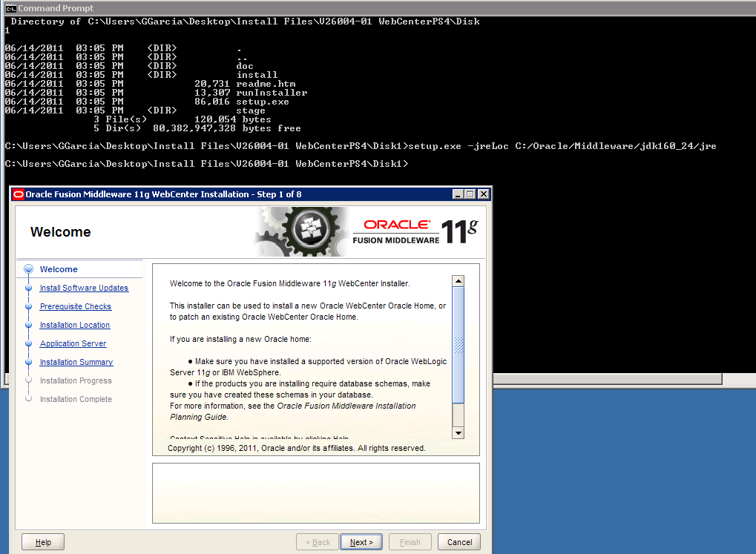Open the installer Help
756x554 pixels.
42,541
